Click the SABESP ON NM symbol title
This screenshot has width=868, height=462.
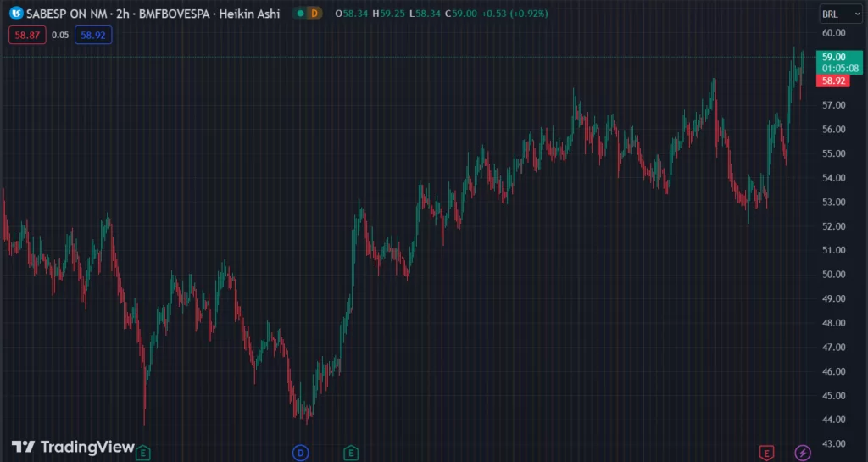pos(68,14)
